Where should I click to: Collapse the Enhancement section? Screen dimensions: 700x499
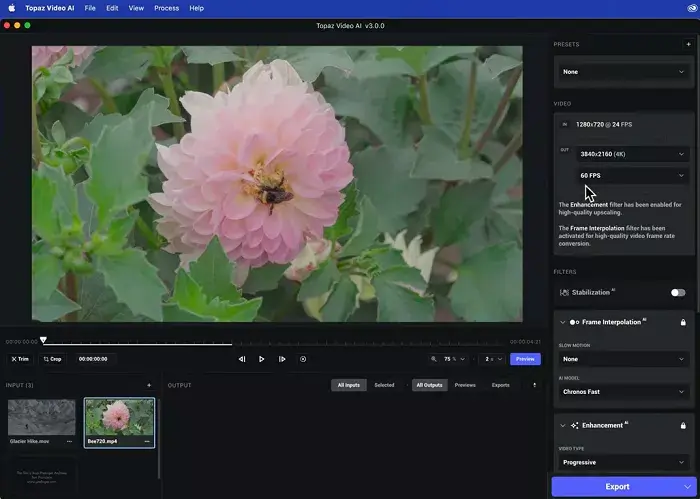pyautogui.click(x=562, y=426)
